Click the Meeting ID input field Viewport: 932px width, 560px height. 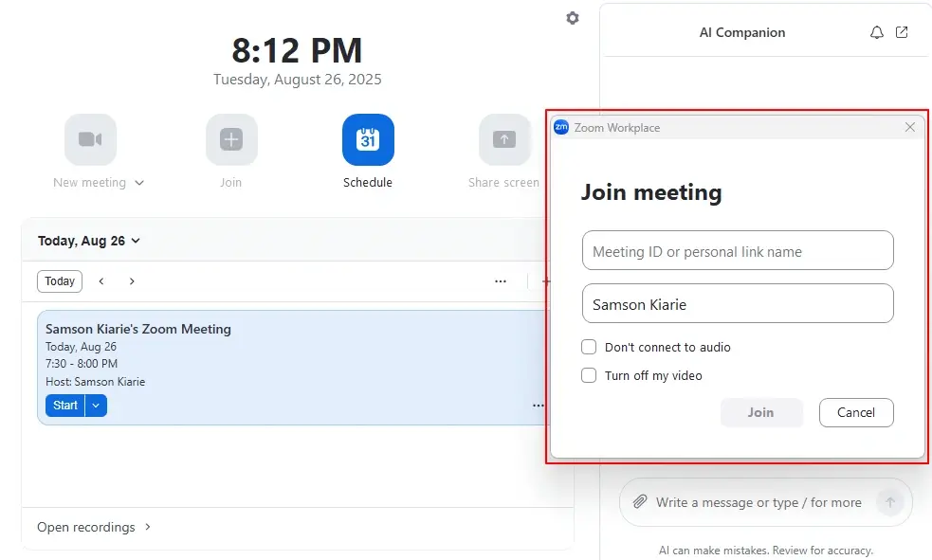(738, 251)
